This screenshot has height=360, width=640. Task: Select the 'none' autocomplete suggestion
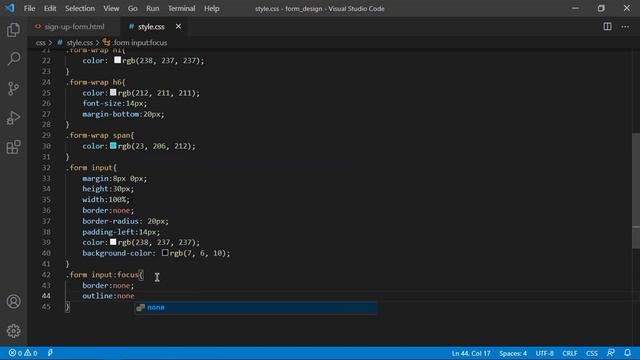pyautogui.click(x=256, y=307)
